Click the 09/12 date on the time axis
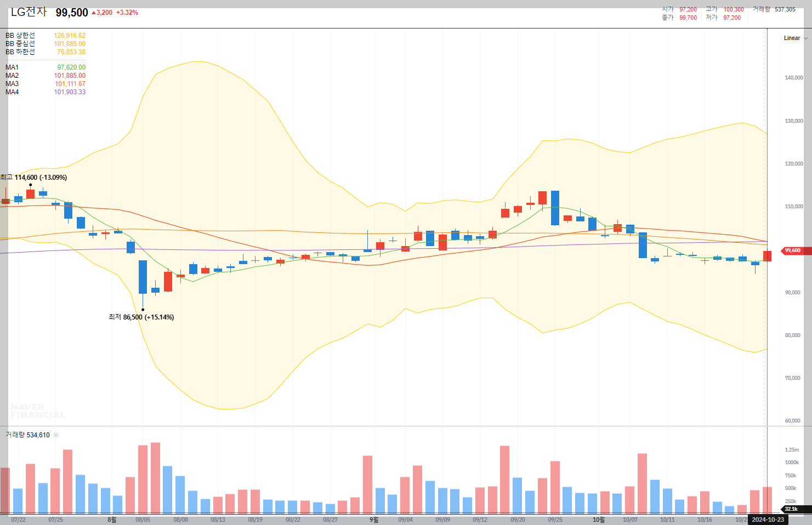Image resolution: width=812 pixels, height=525 pixels. pyautogui.click(x=480, y=520)
